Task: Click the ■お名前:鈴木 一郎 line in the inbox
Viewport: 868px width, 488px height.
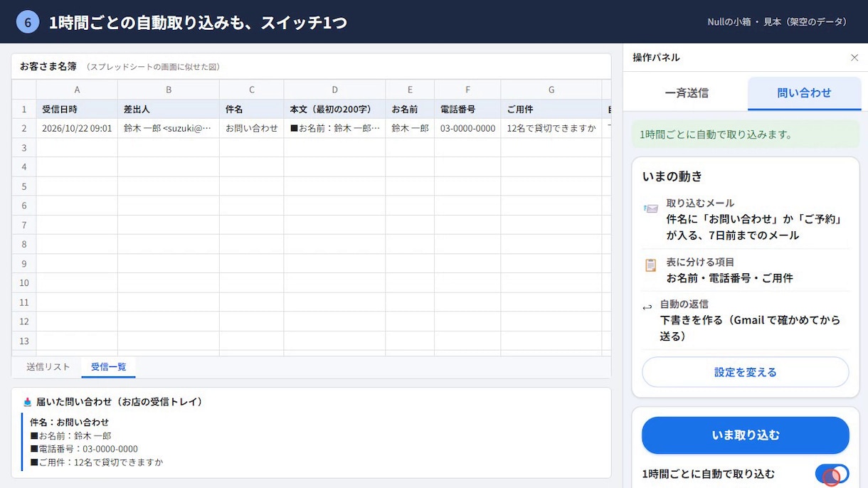Action: pos(70,436)
